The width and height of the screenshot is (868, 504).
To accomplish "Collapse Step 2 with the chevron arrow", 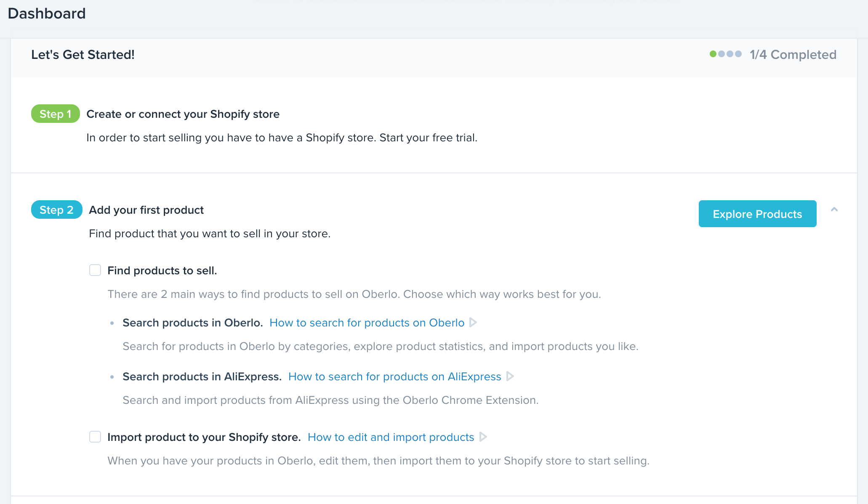I will [x=834, y=210].
